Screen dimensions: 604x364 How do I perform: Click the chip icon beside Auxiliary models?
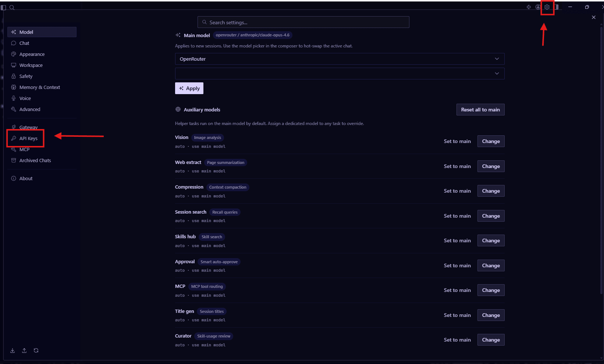coord(178,110)
